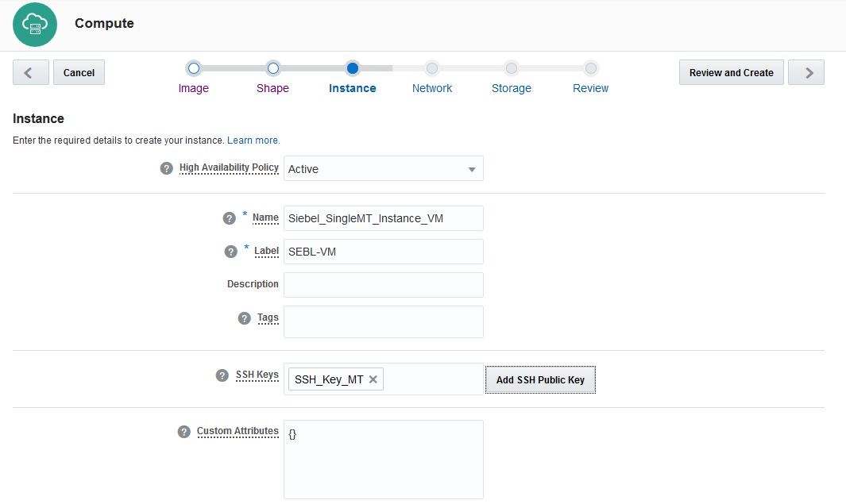Go to the Network wizard step
The height and width of the screenshot is (504, 846).
pos(431,78)
